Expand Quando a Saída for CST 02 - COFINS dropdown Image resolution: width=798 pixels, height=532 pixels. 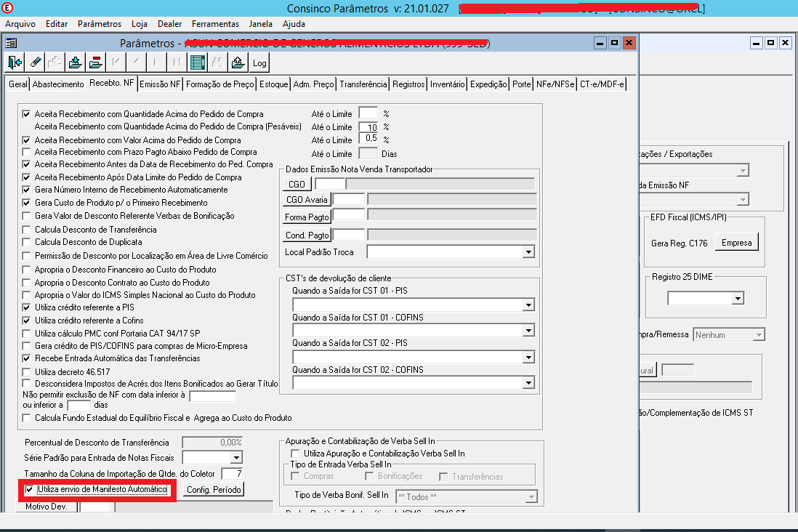point(528,383)
